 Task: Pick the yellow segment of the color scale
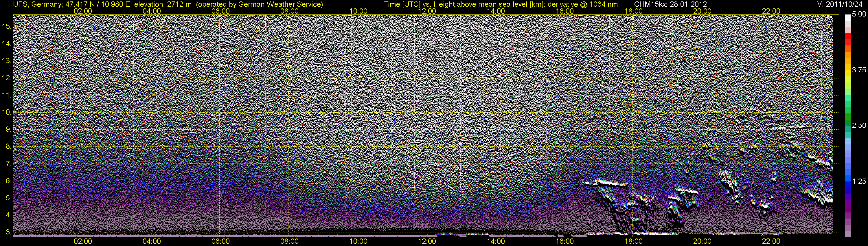click(x=848, y=74)
